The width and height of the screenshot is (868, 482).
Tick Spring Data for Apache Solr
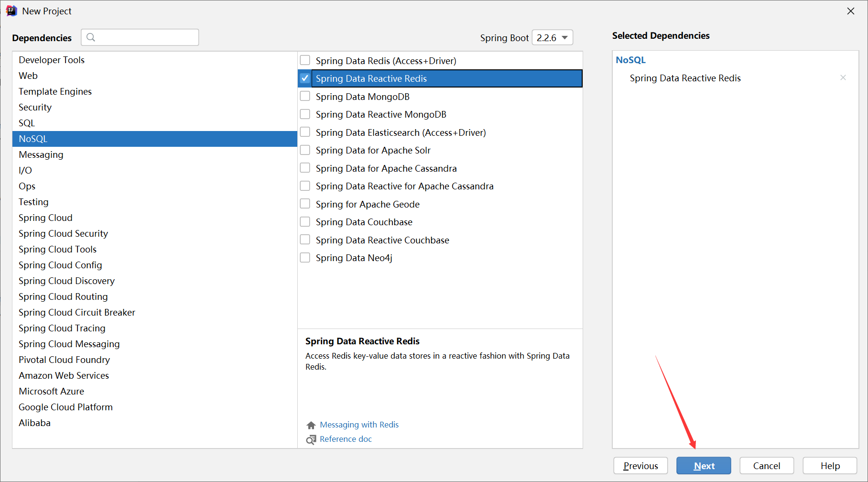(305, 150)
